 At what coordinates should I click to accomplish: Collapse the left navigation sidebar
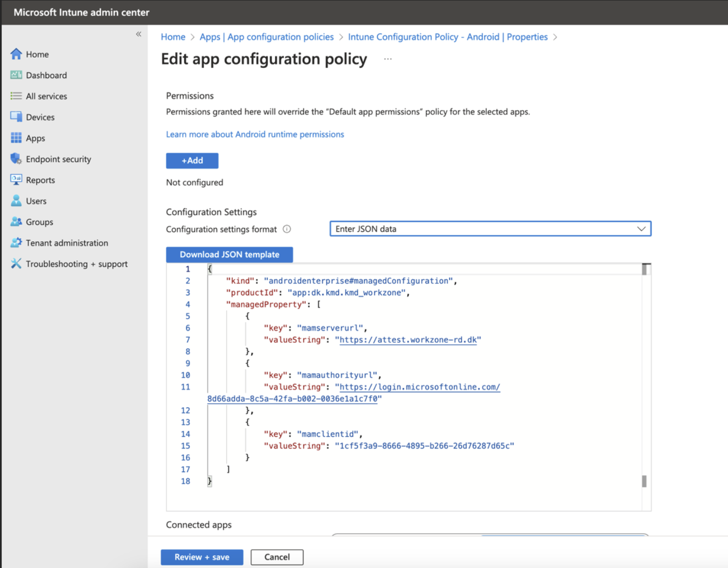pos(138,34)
